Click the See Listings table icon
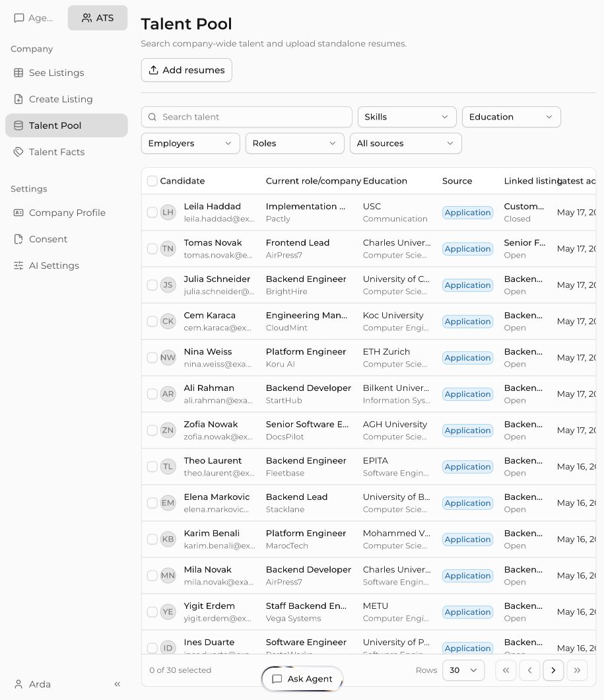This screenshot has width=604, height=700. coord(18,73)
